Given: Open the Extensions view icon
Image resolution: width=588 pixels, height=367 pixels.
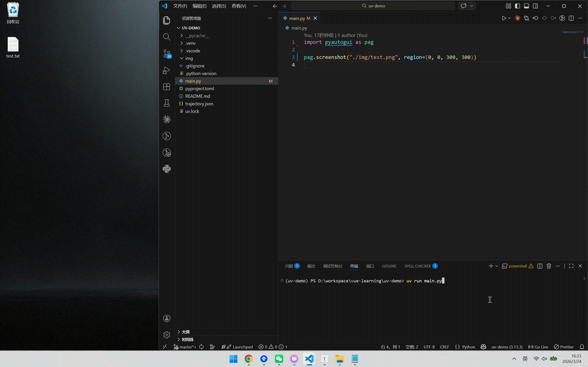Looking at the screenshot, I should [x=167, y=87].
